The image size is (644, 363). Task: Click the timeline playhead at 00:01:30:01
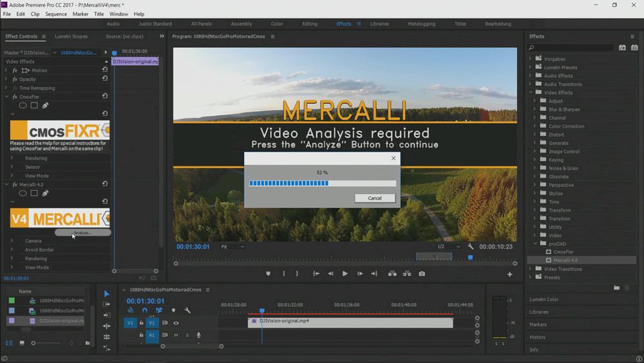coord(261,311)
